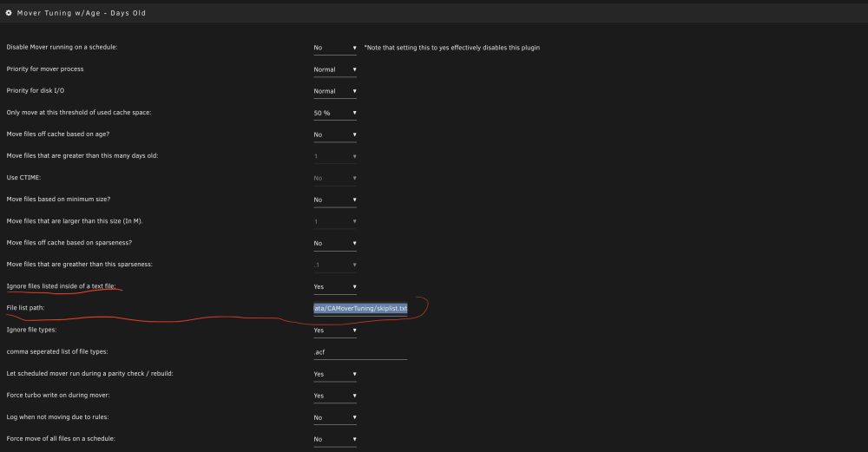
Task: Open Force move of all files dropdown
Action: [x=335, y=439]
